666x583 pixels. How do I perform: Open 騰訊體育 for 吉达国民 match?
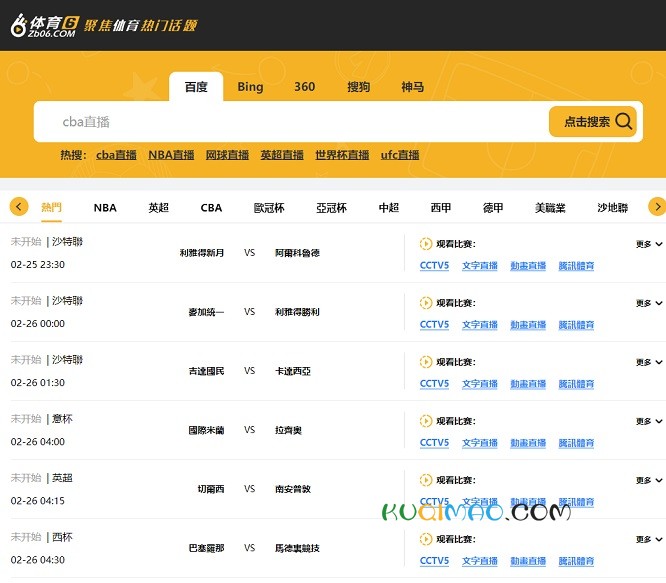(576, 383)
